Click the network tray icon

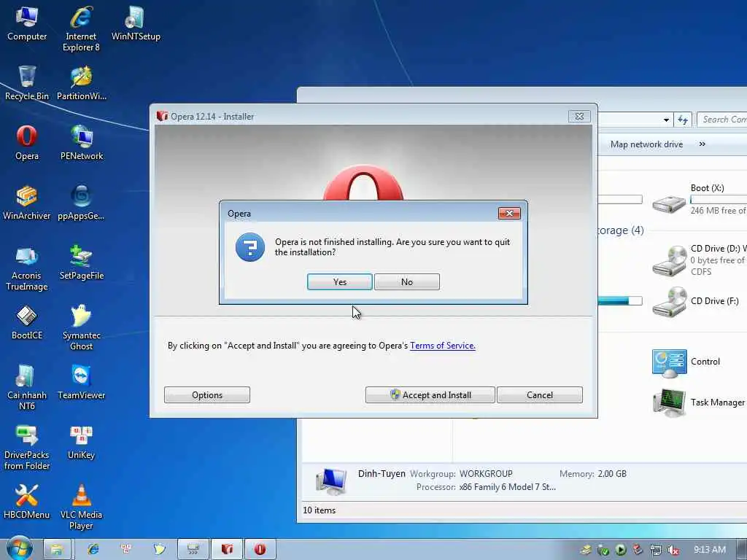tap(656, 550)
